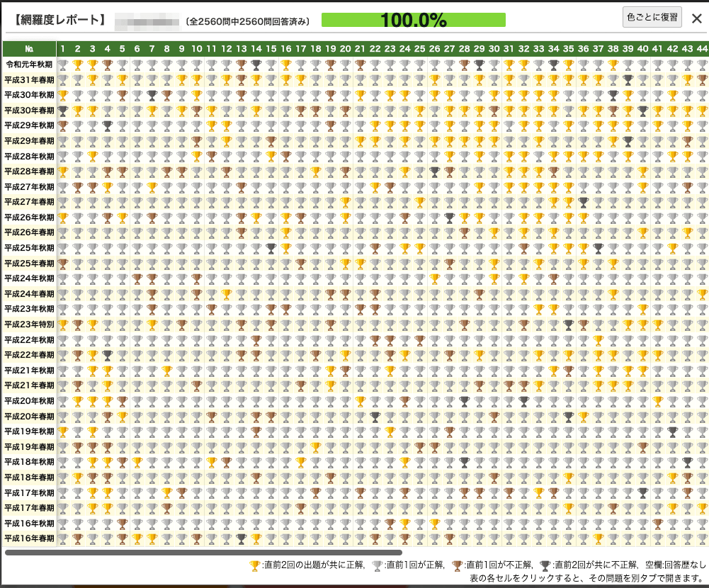Open 平成31年春期 question 39 black trophy

pos(628,80)
